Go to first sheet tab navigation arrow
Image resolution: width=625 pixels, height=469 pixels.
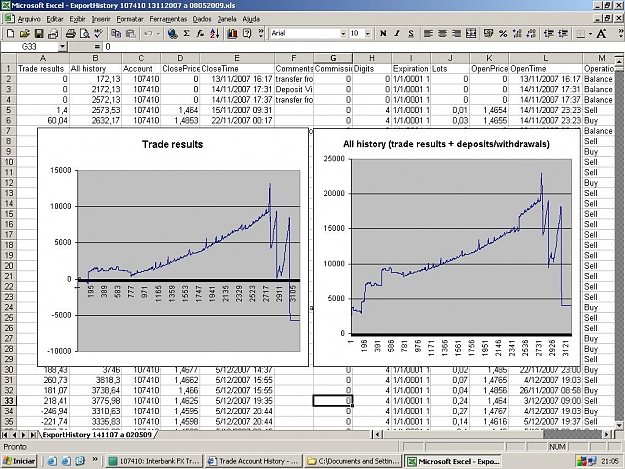(6, 435)
